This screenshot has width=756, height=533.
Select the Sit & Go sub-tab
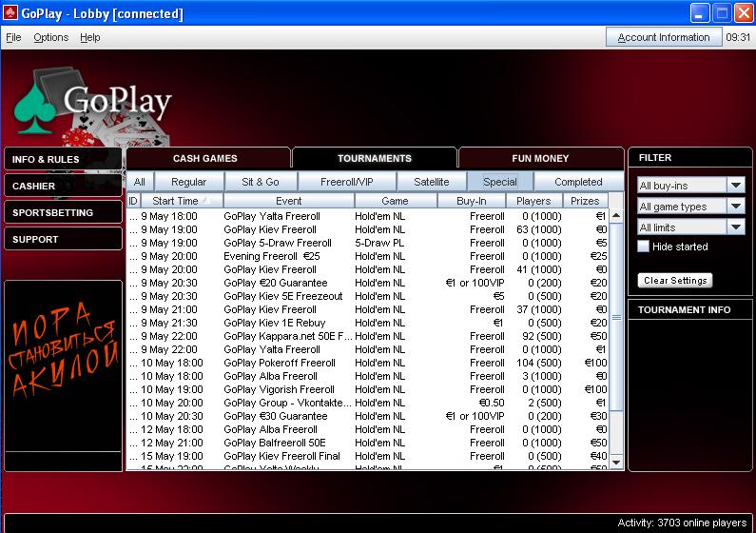(x=261, y=182)
